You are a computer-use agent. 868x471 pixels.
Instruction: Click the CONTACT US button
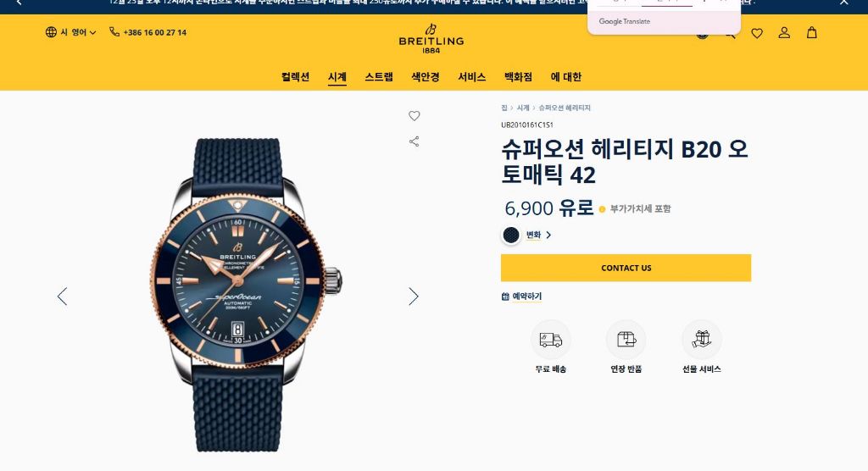point(626,268)
